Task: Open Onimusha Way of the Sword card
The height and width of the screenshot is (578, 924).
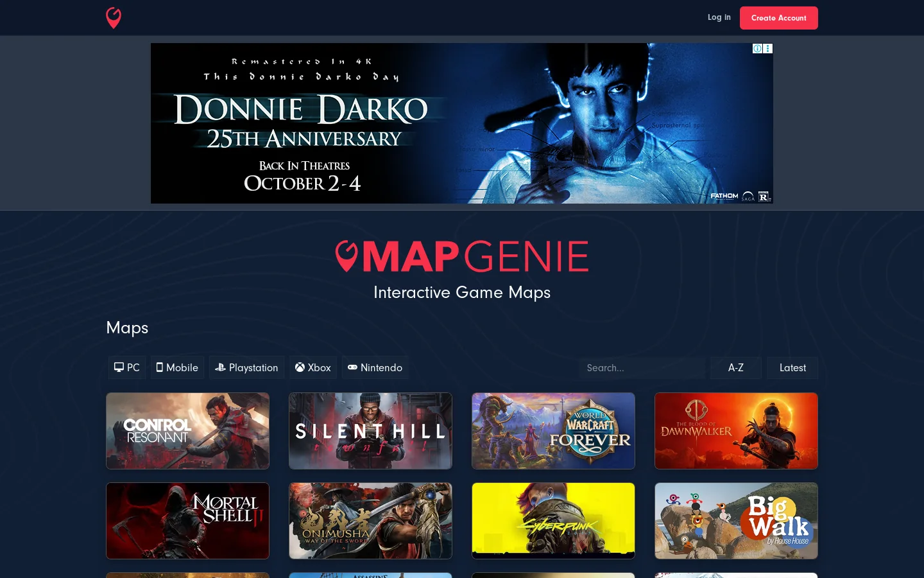Action: [370, 521]
